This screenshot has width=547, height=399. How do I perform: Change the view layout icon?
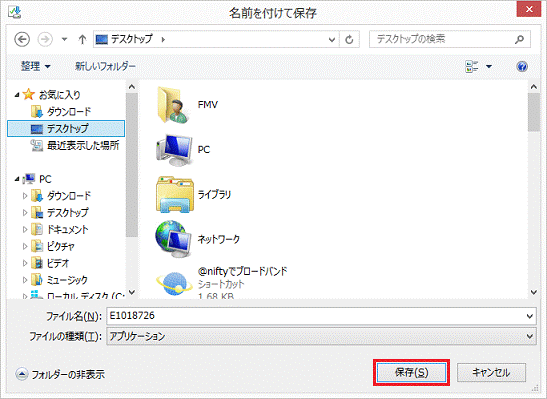472,66
